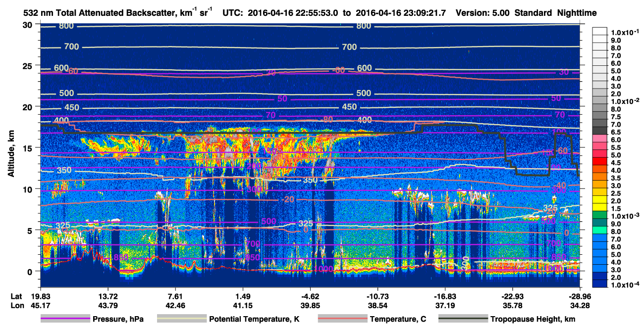Screen dimensions: 644x330
Task: Click the dark gray colorbar swatch labeled 6.5
Action: coord(600,131)
